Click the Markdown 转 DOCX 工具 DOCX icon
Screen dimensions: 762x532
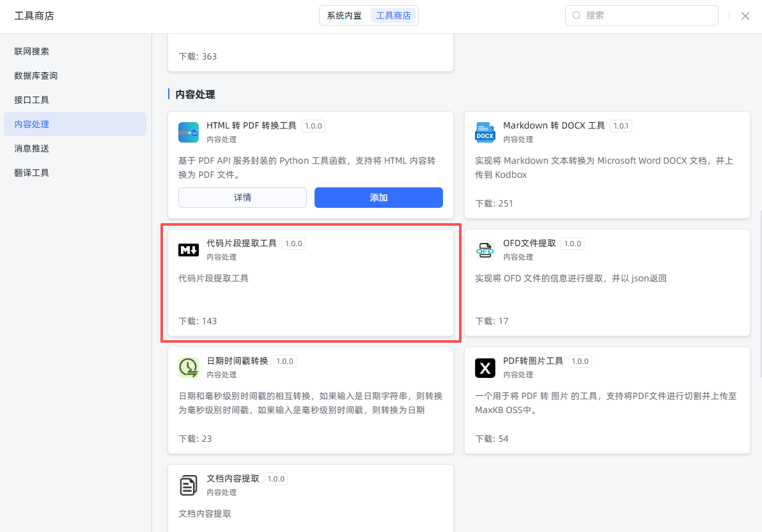tap(485, 132)
